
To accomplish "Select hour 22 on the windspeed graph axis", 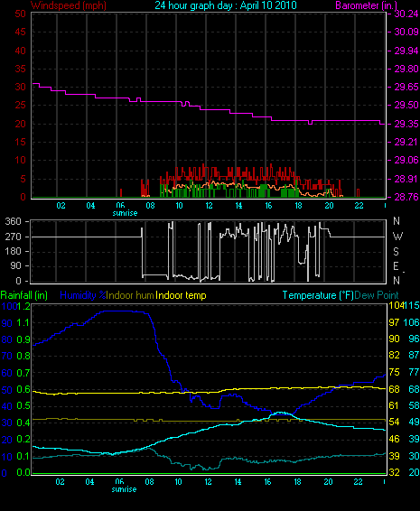I will tap(359, 206).
